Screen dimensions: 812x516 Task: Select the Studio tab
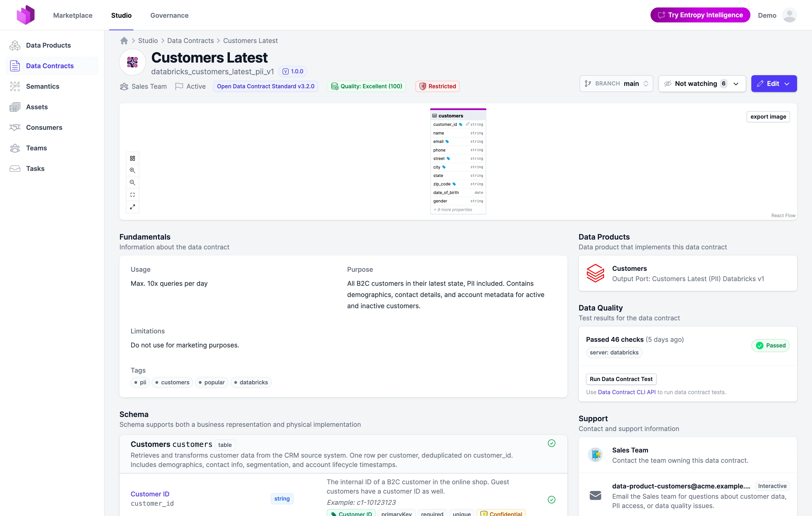click(x=121, y=15)
